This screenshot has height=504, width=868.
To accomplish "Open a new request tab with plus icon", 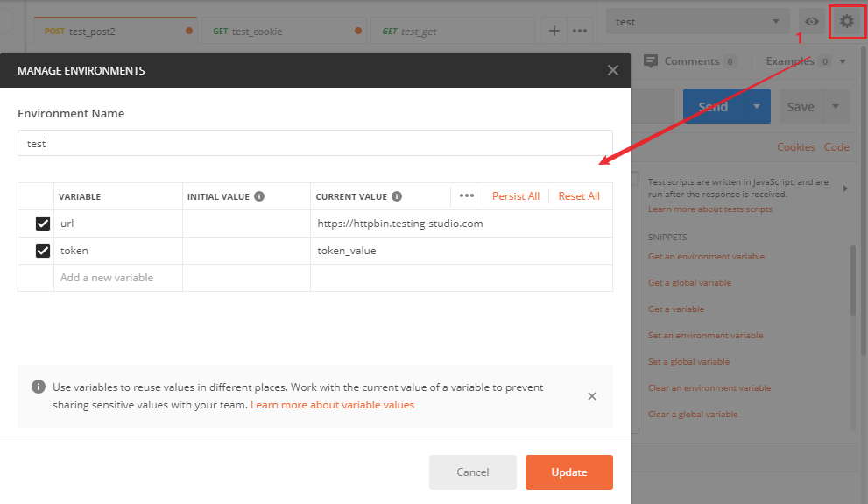I will [554, 31].
